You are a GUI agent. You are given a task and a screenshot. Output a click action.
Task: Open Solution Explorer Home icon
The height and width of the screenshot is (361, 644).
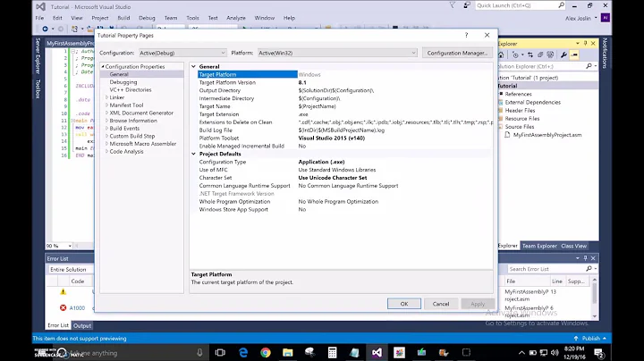pyautogui.click(x=501, y=55)
